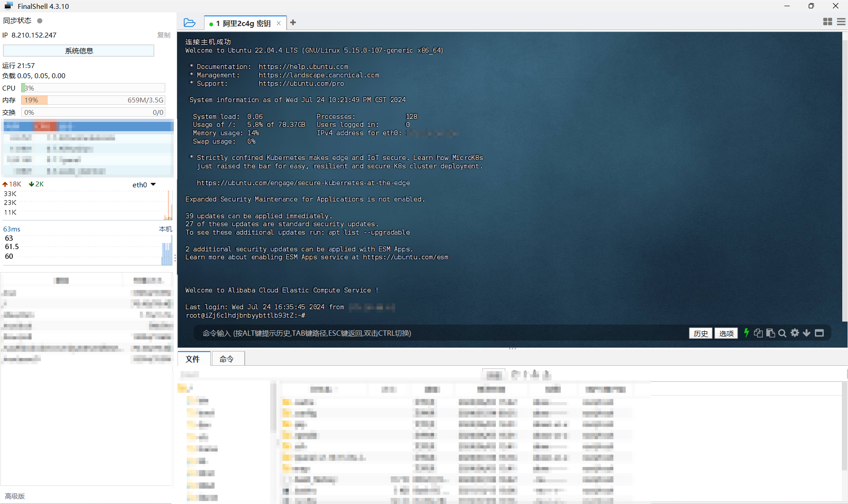Open terminal search magnifier icon
848x504 pixels.
coord(782,333)
